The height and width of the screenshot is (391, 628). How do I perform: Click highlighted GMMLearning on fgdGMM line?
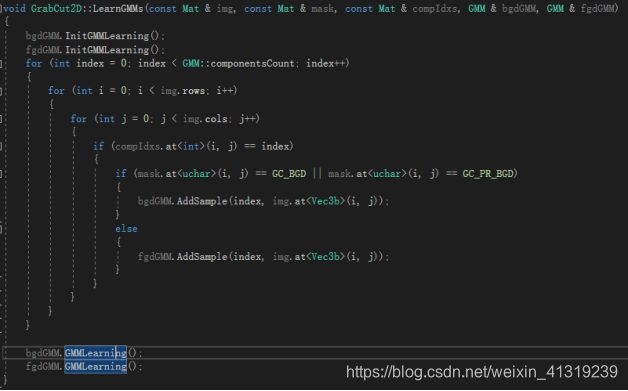96,367
